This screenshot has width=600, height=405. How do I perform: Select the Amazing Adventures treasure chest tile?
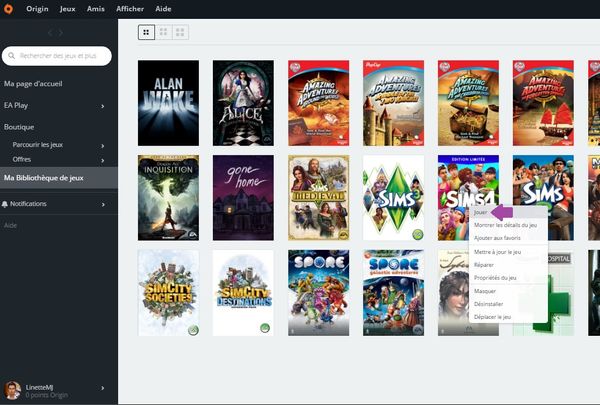[468, 103]
